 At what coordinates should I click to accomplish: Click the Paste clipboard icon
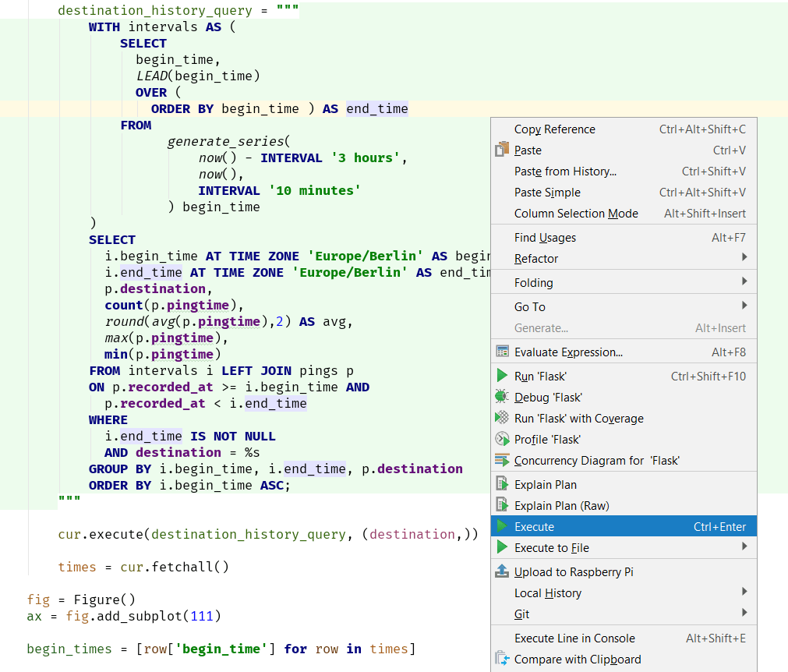coord(501,150)
